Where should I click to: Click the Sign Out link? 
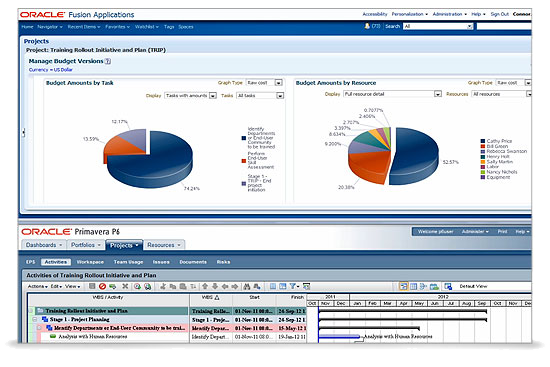(499, 14)
